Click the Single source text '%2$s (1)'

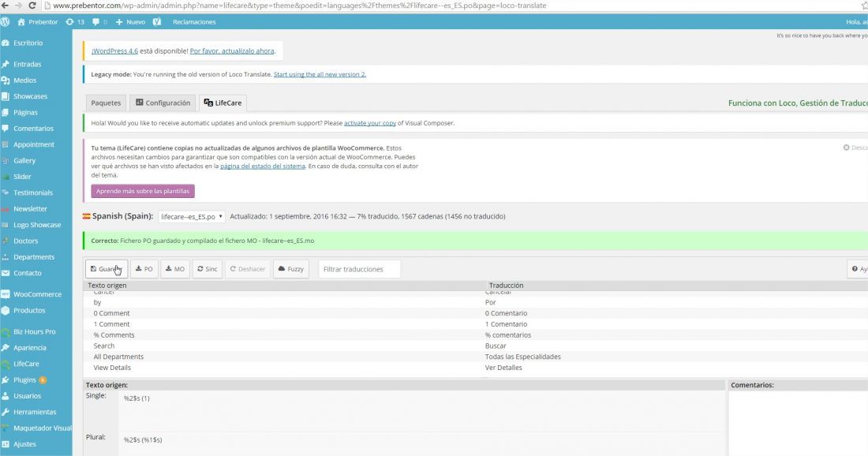tap(137, 398)
